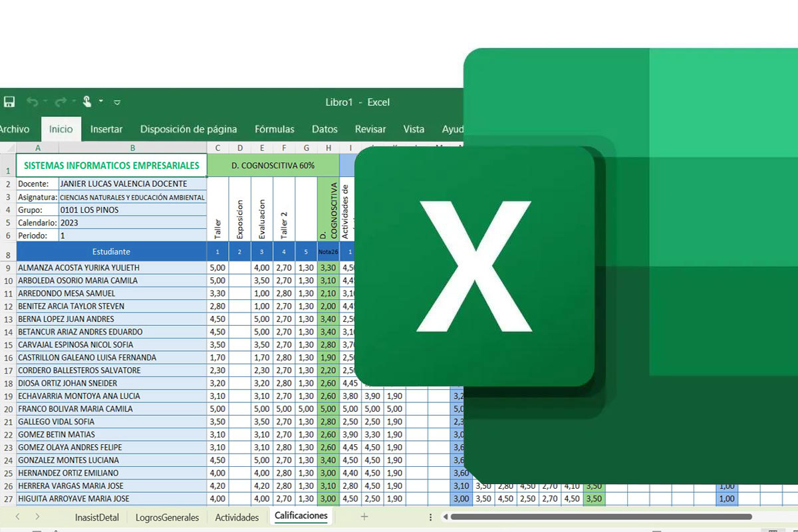The height and width of the screenshot is (532, 798).
Task: Open the LogrosGenerales sheet tab
Action: [167, 517]
